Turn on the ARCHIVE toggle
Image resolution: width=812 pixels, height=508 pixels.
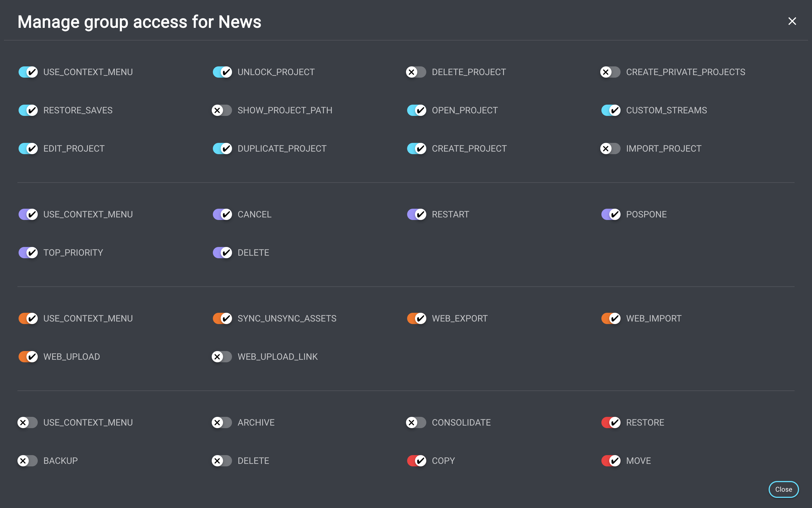tap(222, 422)
